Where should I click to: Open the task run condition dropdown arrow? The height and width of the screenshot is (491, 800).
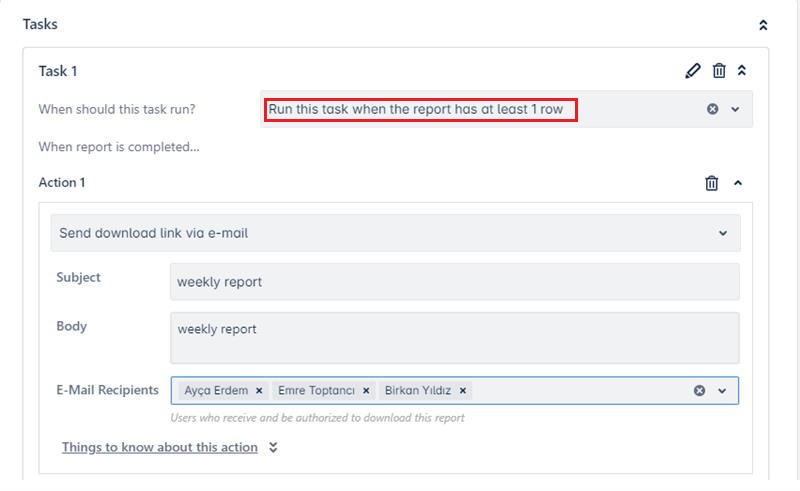tap(735, 109)
